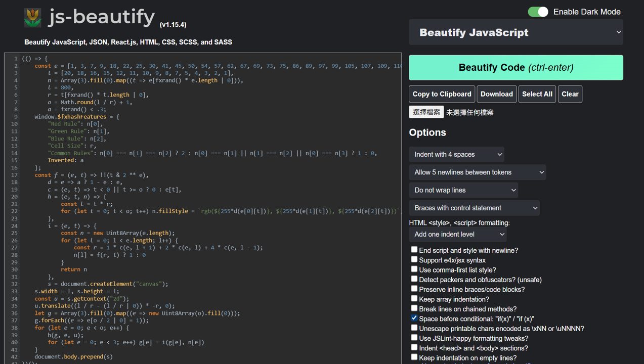Enable Use JSLint-happy formatting tweaks
The height and width of the screenshot is (364, 644).
coord(414,338)
